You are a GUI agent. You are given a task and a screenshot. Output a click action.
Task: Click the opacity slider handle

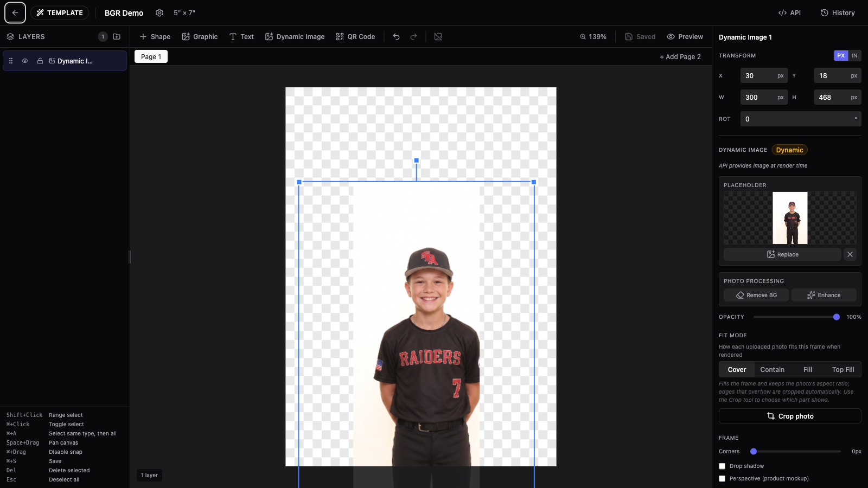pos(837,317)
